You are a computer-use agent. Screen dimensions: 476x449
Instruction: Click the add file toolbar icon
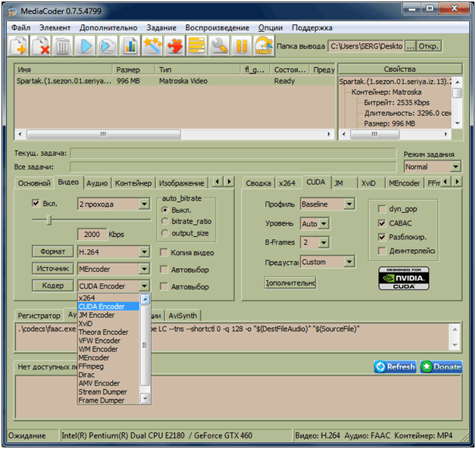(x=19, y=46)
